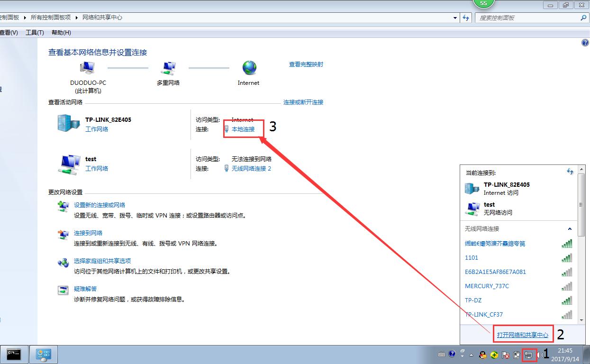The width and height of the screenshot is (590, 364).
Task: Select the MERCURY_737C wireless network
Action: [x=487, y=286]
